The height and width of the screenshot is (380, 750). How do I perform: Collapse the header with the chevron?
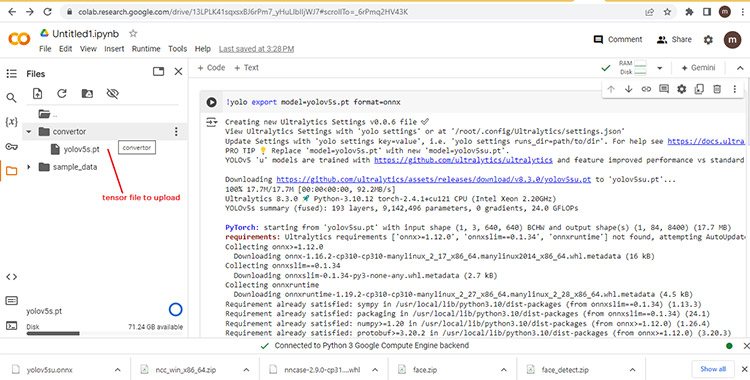pos(739,68)
